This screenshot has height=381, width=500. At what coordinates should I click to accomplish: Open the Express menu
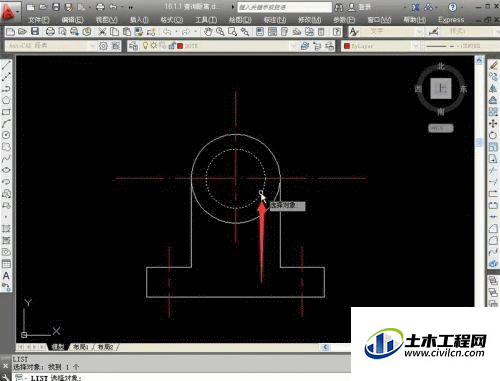pyautogui.click(x=451, y=20)
